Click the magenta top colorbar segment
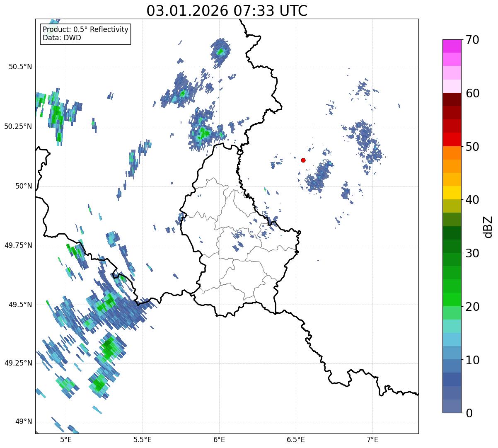 coord(452,46)
